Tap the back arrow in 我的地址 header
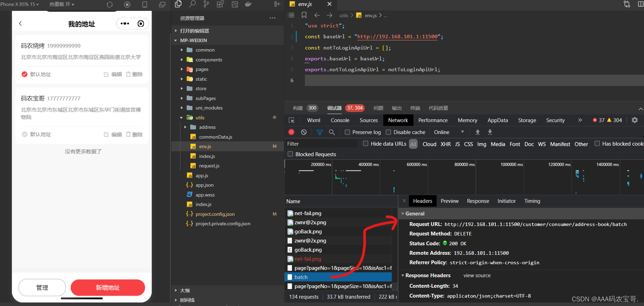Image resolution: width=644 pixels, height=306 pixels. tap(20, 24)
